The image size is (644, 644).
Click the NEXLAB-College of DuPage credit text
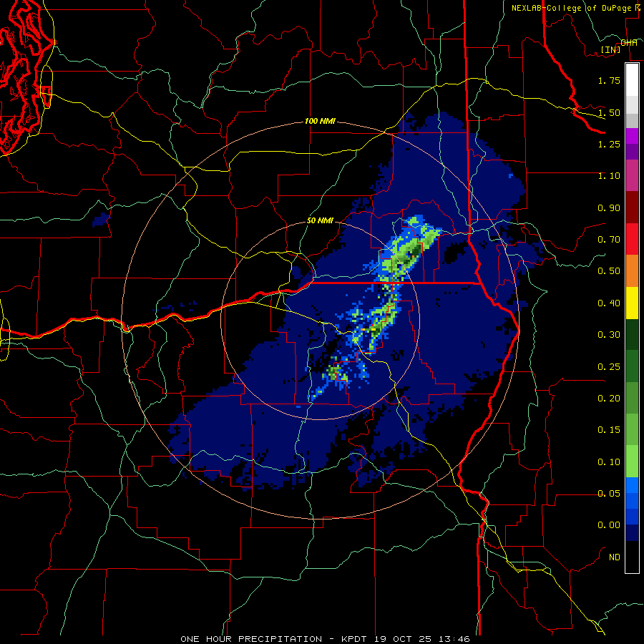pyautogui.click(x=571, y=8)
